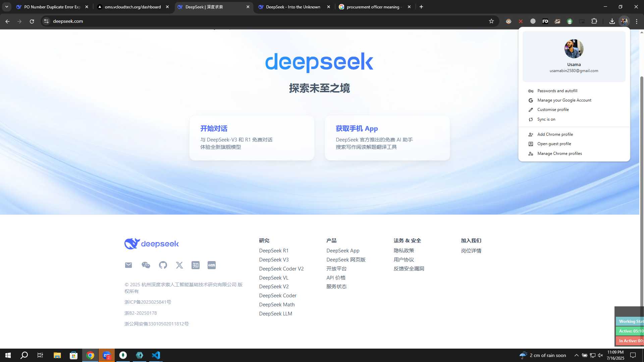This screenshot has height=362, width=644.
Task: Click the 获取手机 App card
Action: pyautogui.click(x=387, y=138)
